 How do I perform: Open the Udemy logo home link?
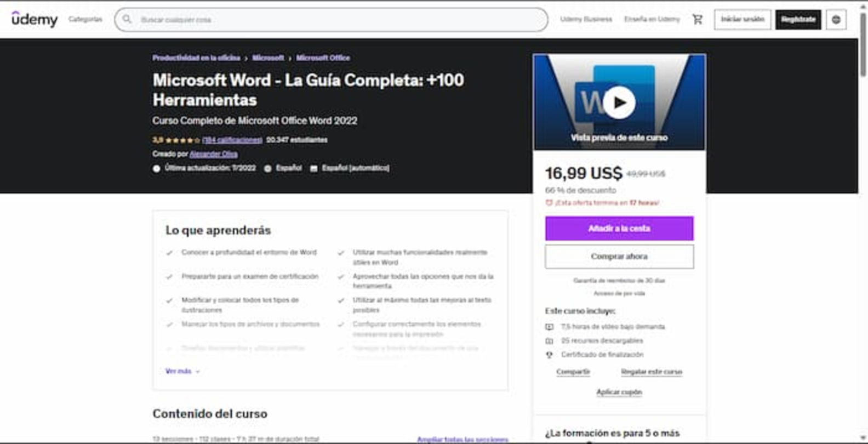click(35, 19)
